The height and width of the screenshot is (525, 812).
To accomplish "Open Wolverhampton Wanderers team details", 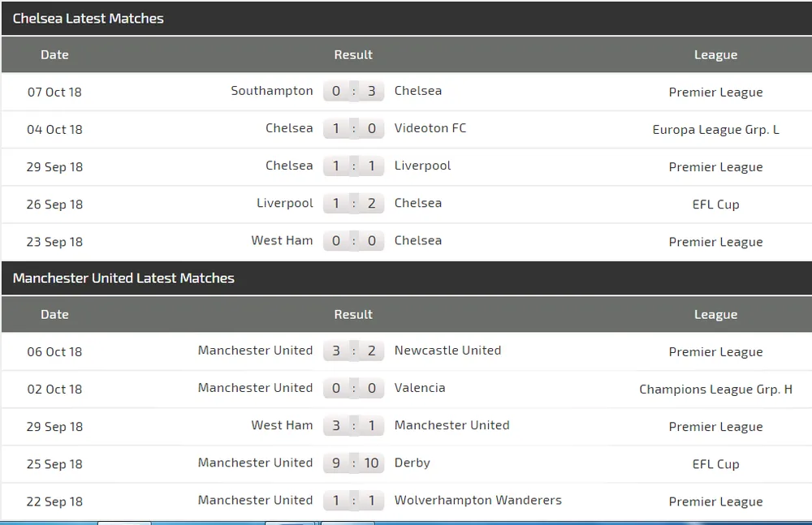I will pos(477,500).
